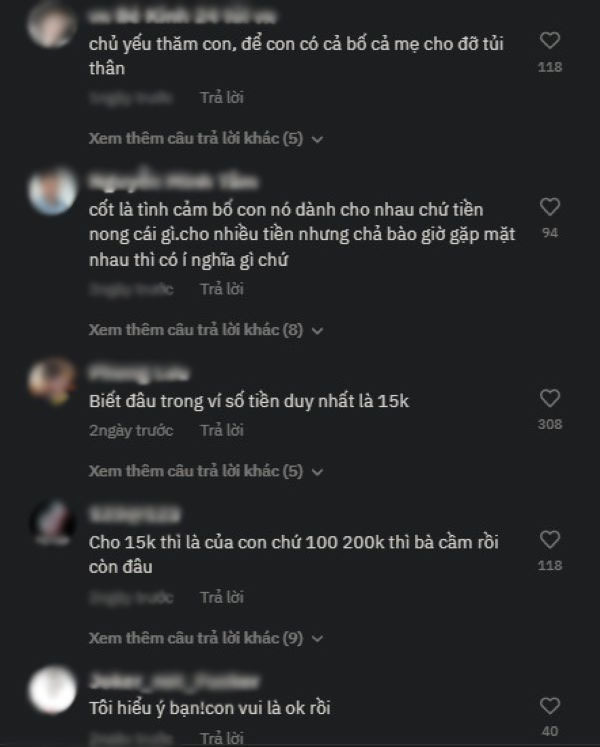This screenshot has height=747, width=600.
Task: Expand 5 more replies under 'chủ yếu thăm con' comment
Action: pyautogui.click(x=206, y=139)
